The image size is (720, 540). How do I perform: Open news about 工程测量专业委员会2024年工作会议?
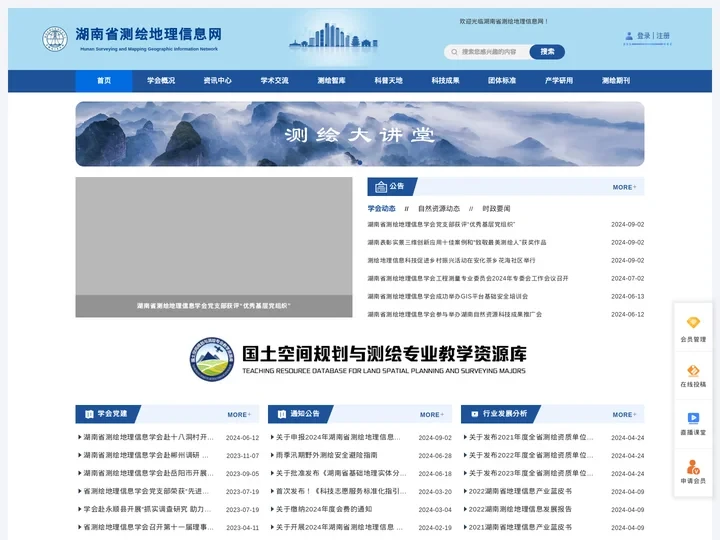tap(468, 278)
